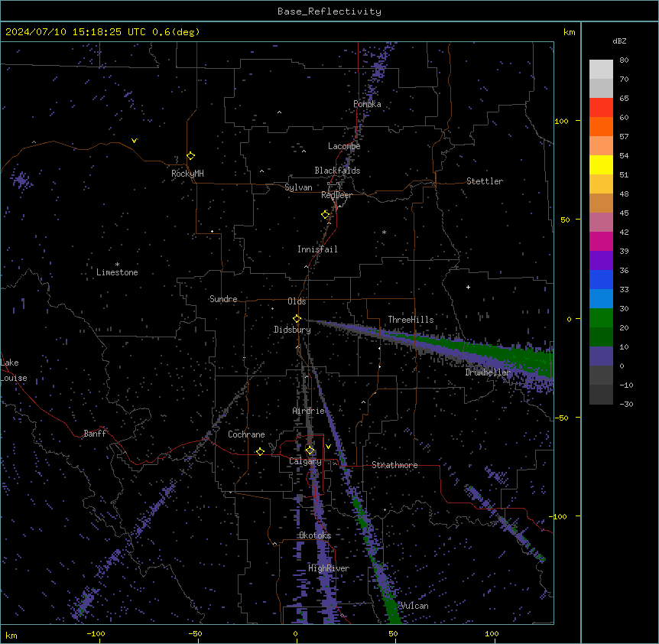659x644 pixels.
Task: Click the yellow V marker east of Calgary
Action: point(328,447)
